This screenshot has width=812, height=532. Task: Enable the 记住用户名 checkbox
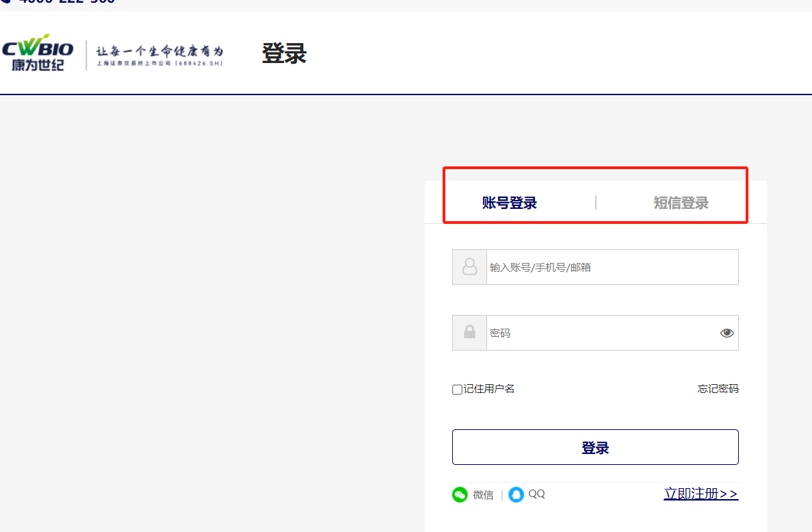click(x=457, y=390)
